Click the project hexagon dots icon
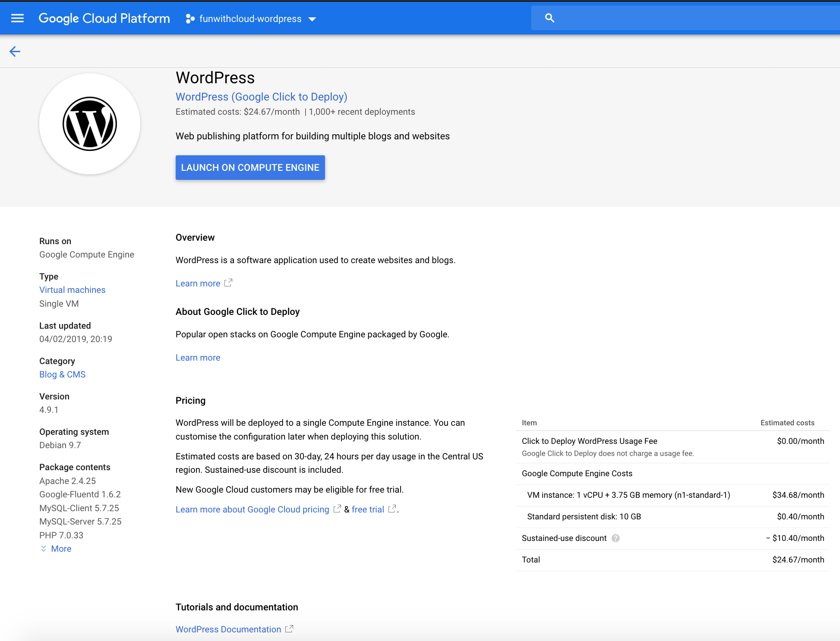Viewport: 840px width, 641px height. click(x=190, y=19)
